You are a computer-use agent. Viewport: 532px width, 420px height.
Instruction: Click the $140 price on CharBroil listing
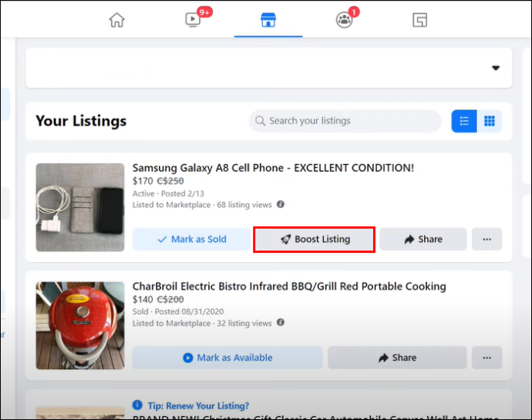[143, 299]
